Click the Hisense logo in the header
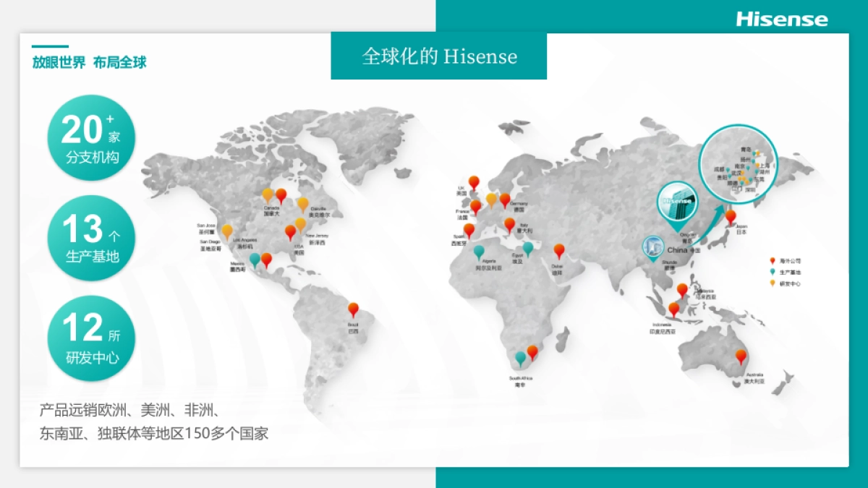This screenshot has height=488, width=868. [x=781, y=19]
